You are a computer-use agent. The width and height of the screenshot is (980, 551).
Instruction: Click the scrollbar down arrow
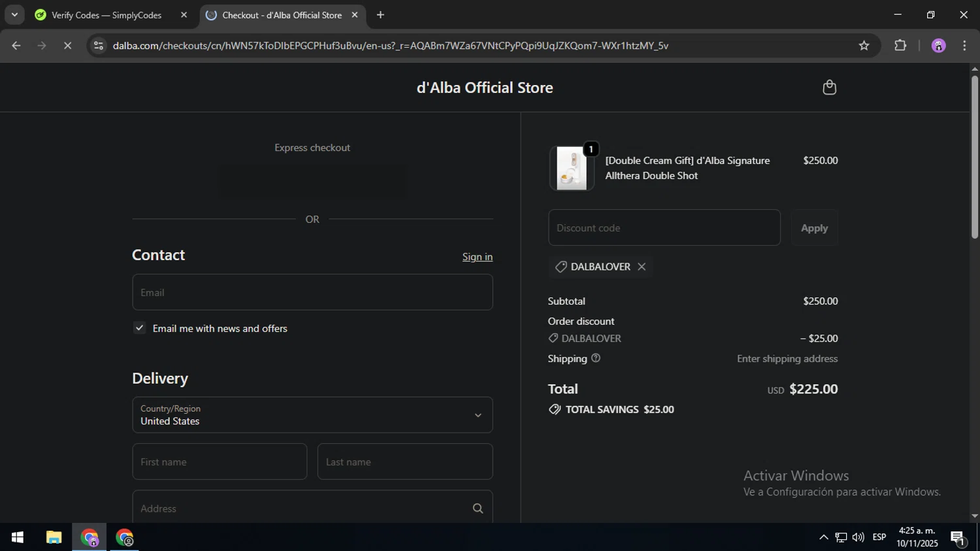pyautogui.click(x=975, y=516)
